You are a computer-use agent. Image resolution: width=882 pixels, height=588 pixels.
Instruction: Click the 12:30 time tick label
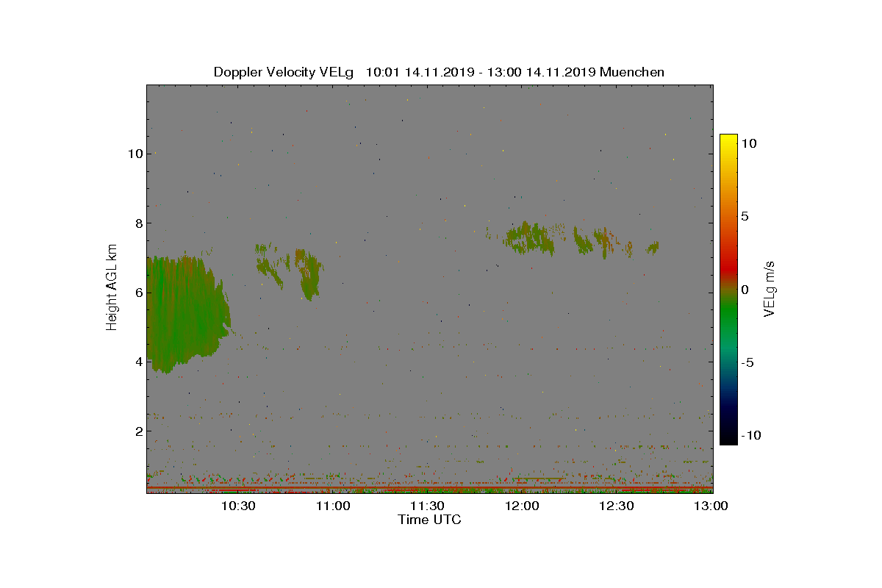[616, 506]
